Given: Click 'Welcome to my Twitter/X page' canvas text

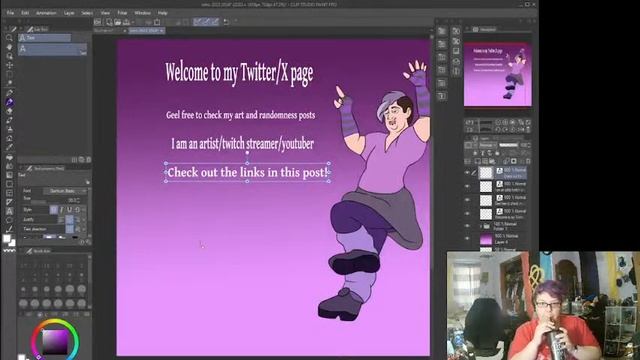Looking at the screenshot, I should tap(239, 73).
